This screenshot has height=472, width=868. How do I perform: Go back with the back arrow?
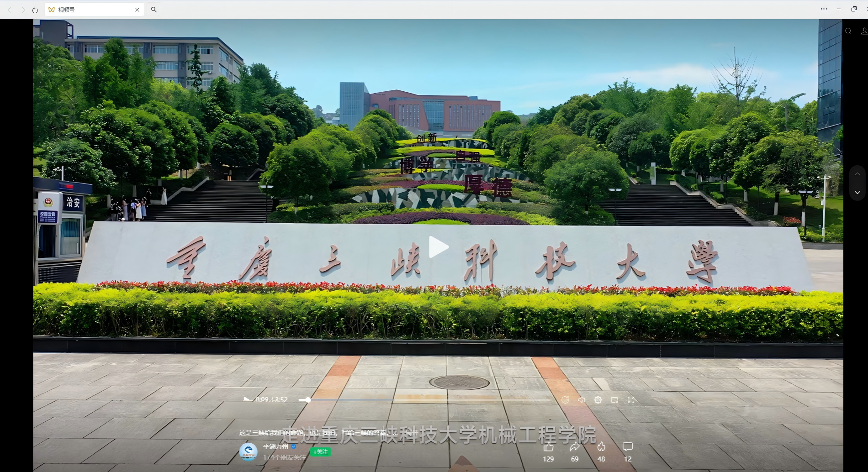[10, 10]
